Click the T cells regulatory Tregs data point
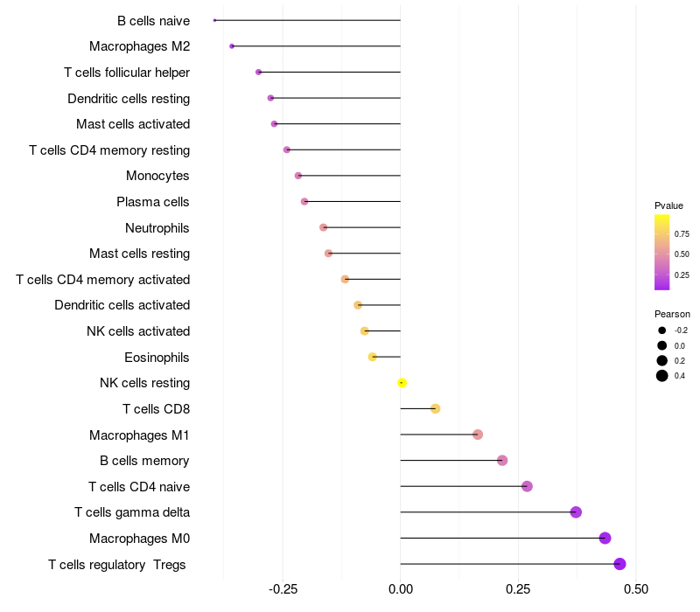 [x=619, y=564]
